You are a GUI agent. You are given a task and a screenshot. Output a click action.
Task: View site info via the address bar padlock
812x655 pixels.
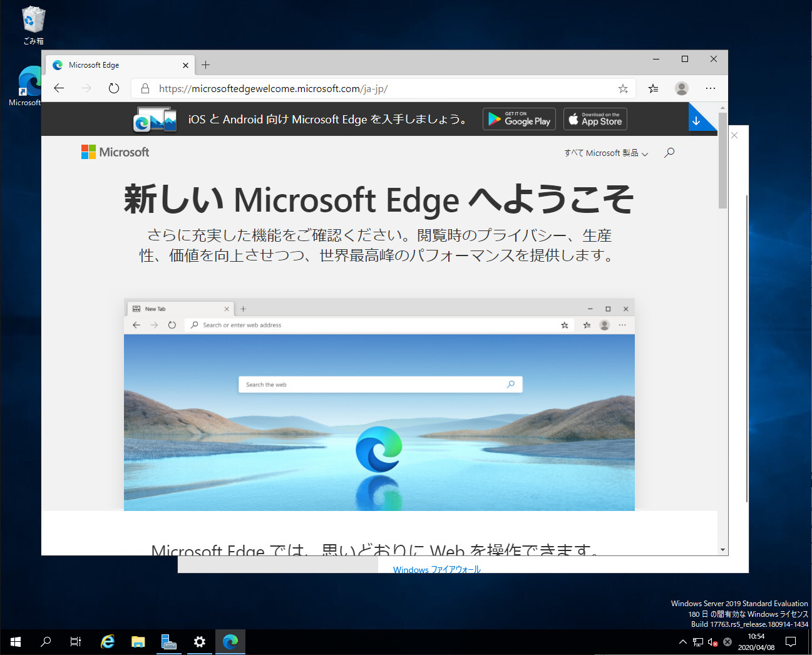(145, 88)
